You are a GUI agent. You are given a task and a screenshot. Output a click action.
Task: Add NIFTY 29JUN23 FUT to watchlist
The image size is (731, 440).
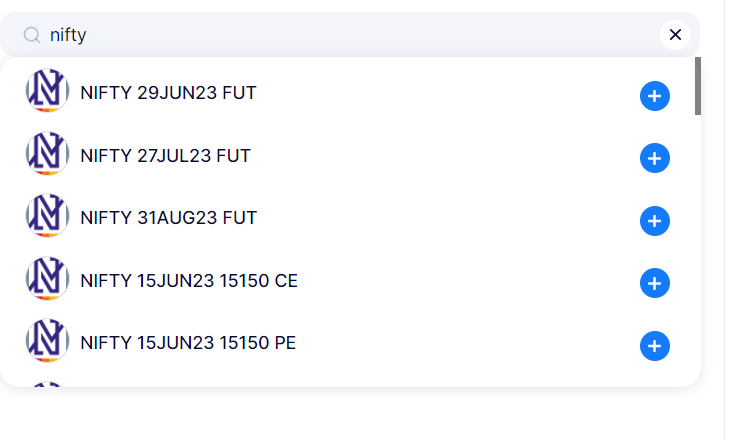coord(654,96)
